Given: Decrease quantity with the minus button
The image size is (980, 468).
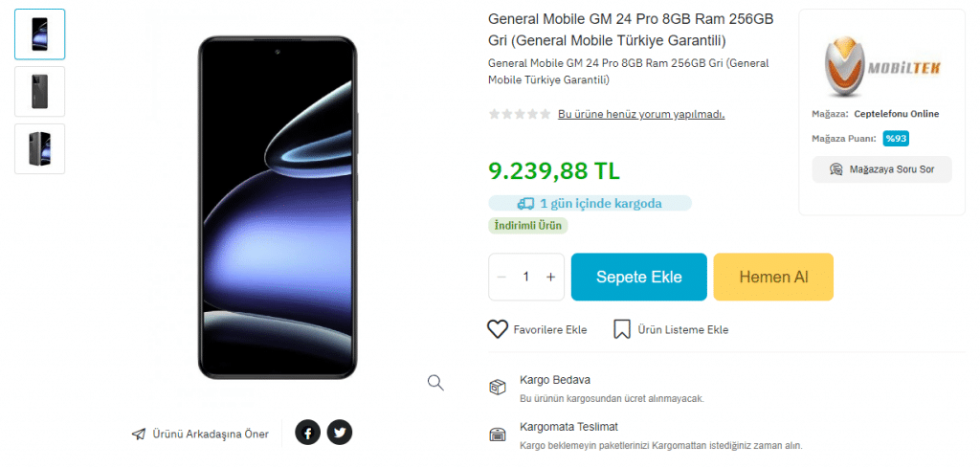Looking at the screenshot, I should (x=501, y=277).
